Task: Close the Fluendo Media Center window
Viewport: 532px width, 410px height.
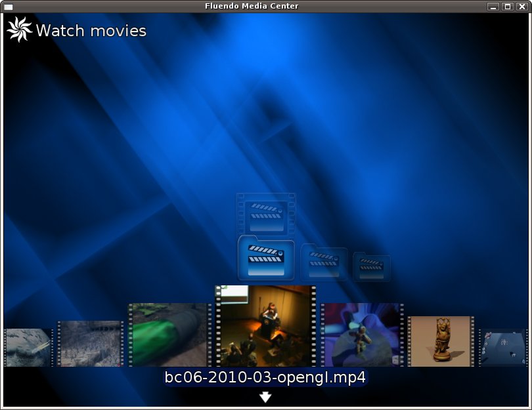Action: click(522, 7)
